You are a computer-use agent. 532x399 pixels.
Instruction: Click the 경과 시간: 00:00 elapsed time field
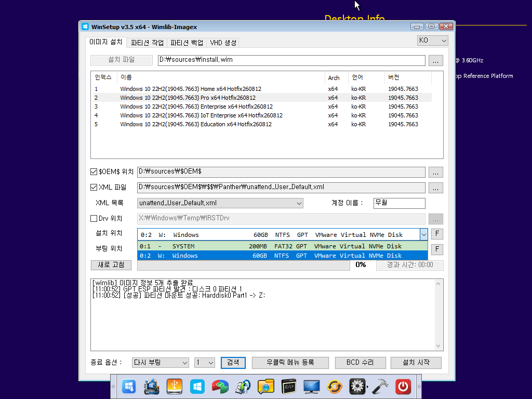pyautogui.click(x=409, y=264)
